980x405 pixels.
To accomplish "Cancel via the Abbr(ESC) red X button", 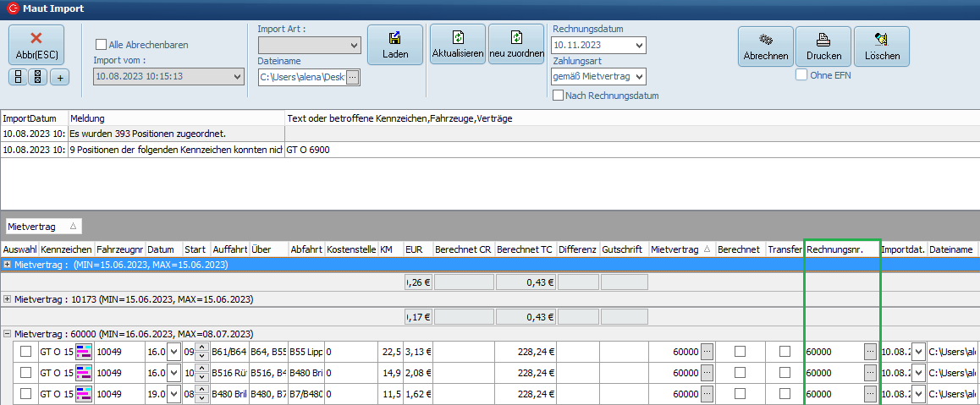I will [36, 45].
